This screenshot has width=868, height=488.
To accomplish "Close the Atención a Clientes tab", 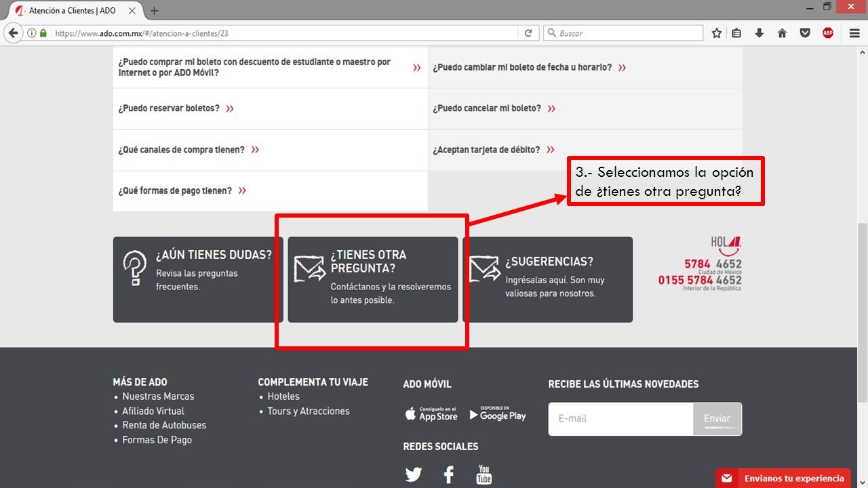I will point(132,10).
